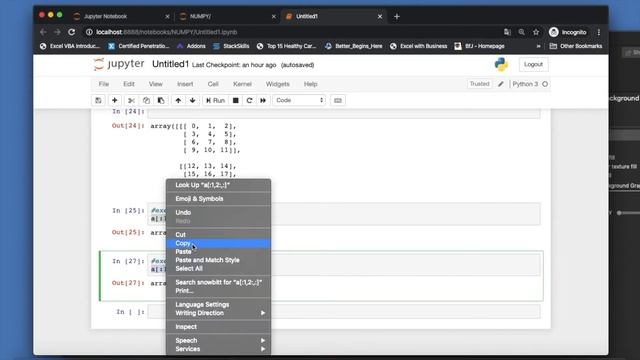The image size is (640, 360).
Task: Select Look Up in the context menu
Action: (218, 185)
